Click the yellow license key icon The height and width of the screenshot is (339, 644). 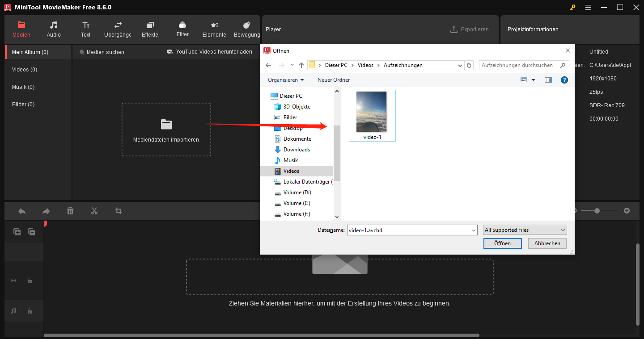[x=572, y=7]
